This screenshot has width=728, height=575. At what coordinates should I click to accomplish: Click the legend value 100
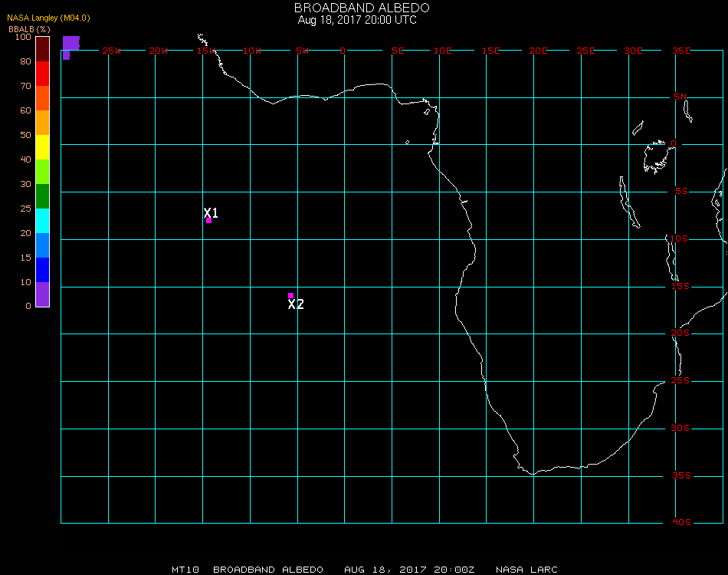pos(23,37)
